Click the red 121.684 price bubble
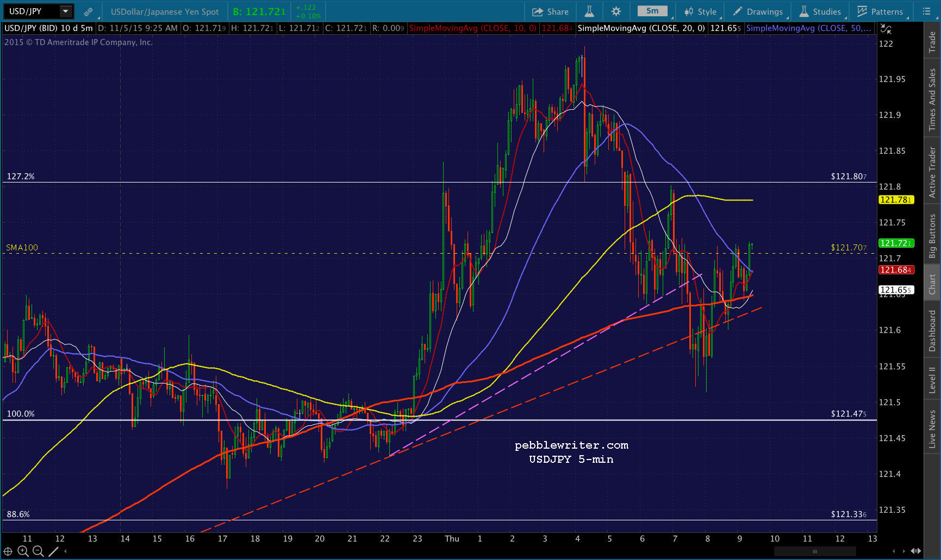The height and width of the screenshot is (560, 941). [896, 270]
